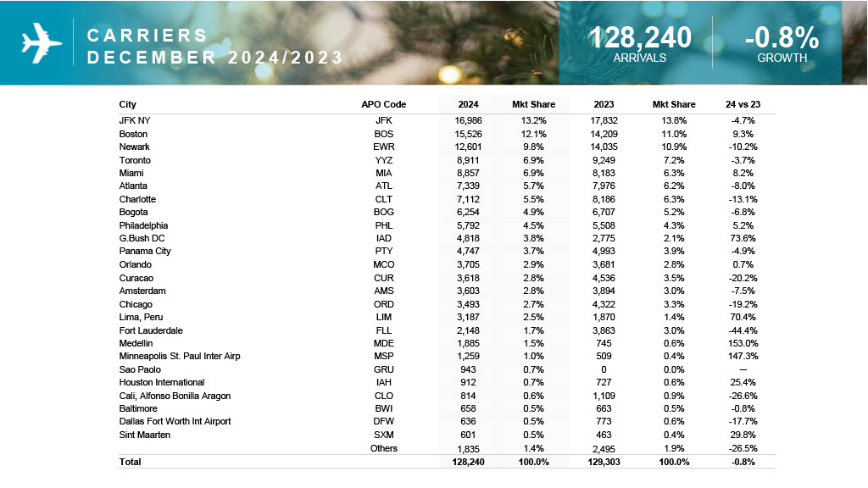868x488 pixels.
Task: Click the Others row label
Action: pyautogui.click(x=383, y=448)
